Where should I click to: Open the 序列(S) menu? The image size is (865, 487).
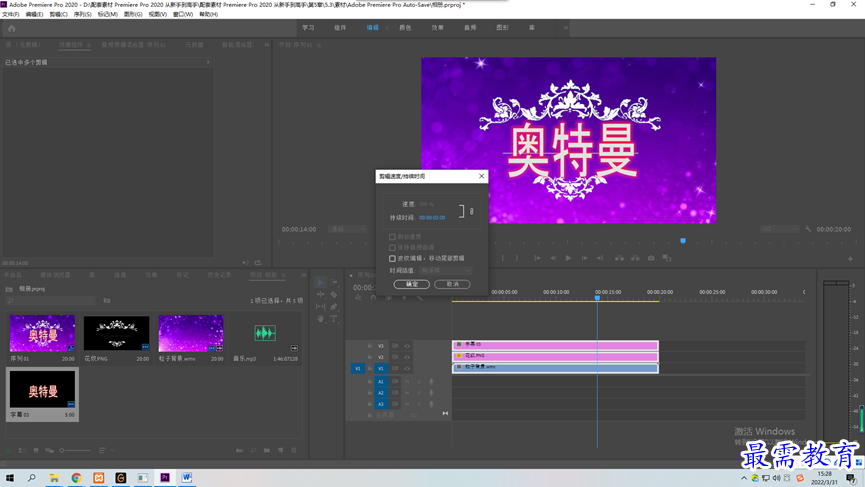coord(82,14)
